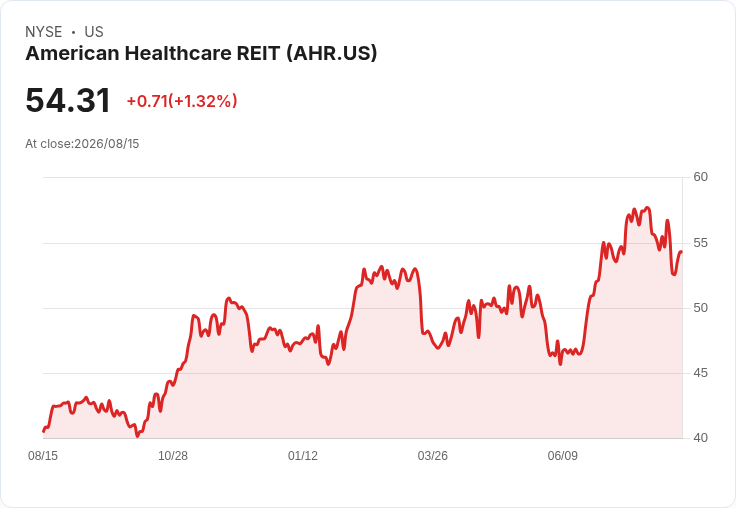Viewport: 736px width, 508px height.
Task: Select the 08/15 date on x-axis
Action: tap(43, 456)
